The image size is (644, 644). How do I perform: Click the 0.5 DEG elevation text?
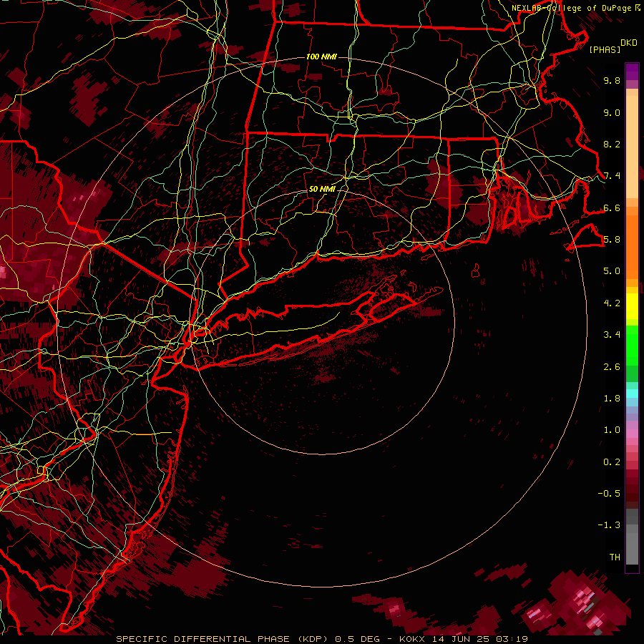(x=357, y=639)
